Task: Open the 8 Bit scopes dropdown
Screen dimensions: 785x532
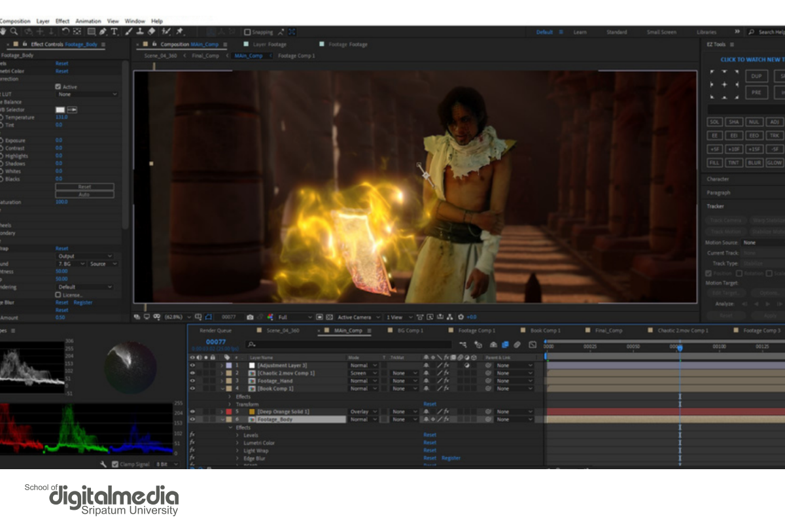Action: point(167,464)
